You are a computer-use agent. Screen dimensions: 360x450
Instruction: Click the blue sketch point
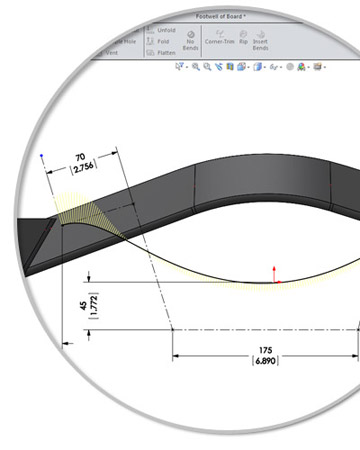click(41, 155)
